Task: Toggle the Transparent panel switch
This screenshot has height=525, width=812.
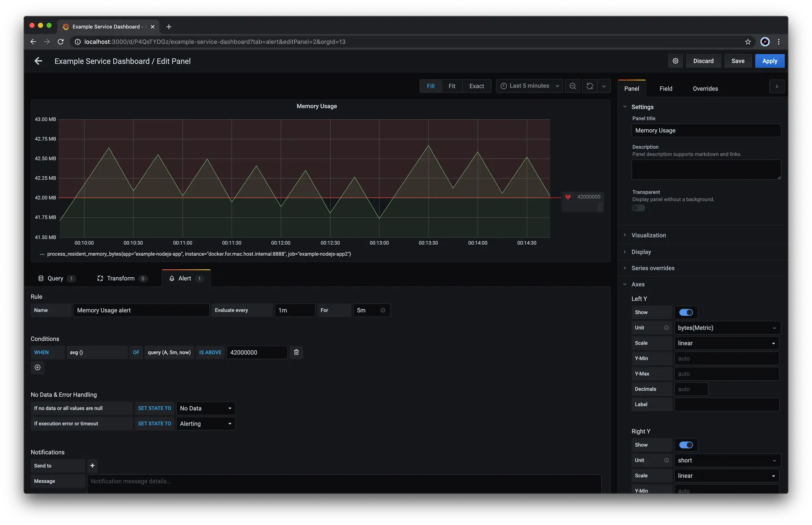Action: click(638, 208)
